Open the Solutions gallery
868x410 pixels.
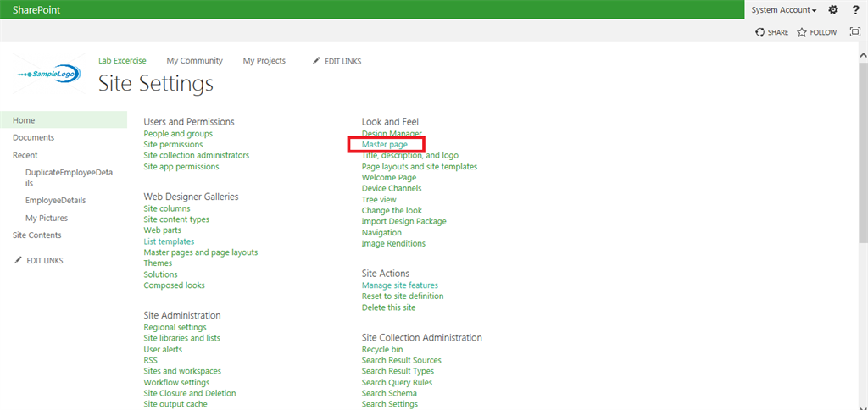point(160,274)
